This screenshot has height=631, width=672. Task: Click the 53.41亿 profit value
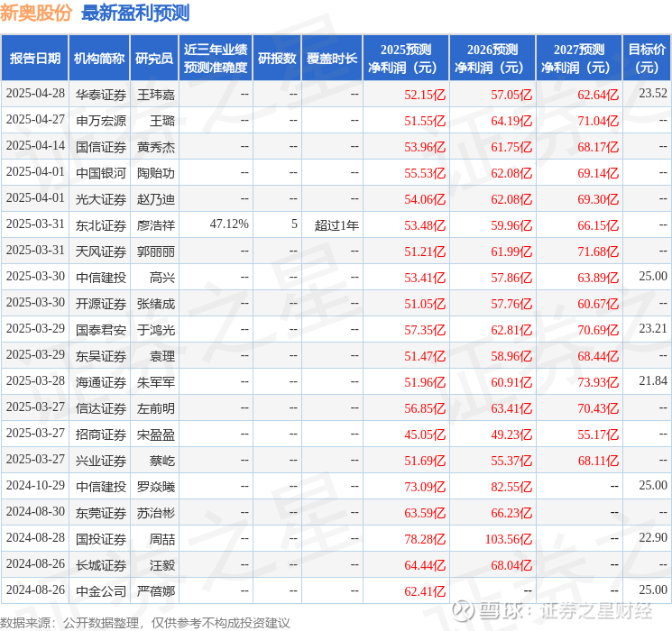pos(425,278)
